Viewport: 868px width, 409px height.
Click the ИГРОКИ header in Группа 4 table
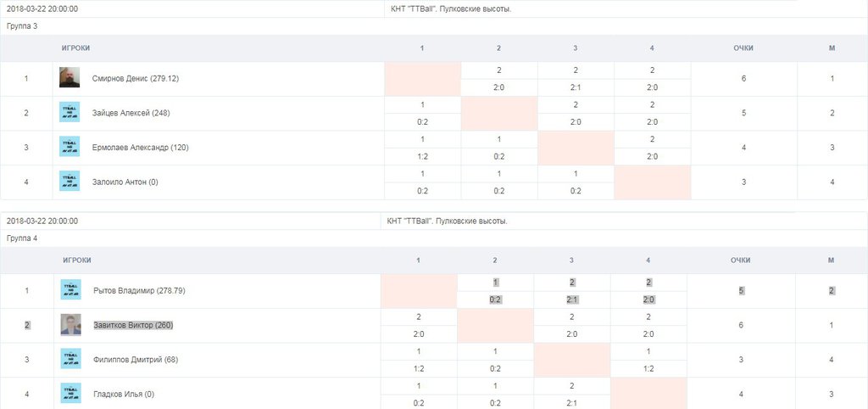pyautogui.click(x=76, y=261)
